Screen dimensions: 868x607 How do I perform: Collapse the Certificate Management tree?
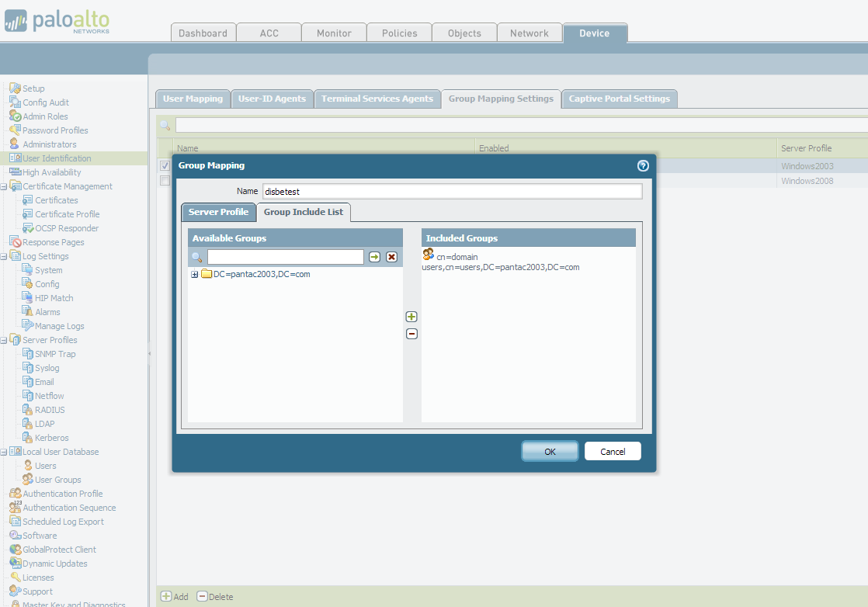(x=3, y=186)
